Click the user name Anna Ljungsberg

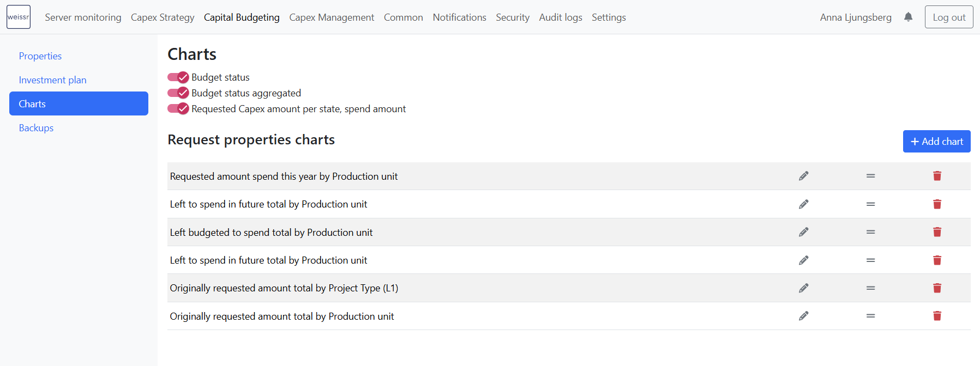coord(856,17)
